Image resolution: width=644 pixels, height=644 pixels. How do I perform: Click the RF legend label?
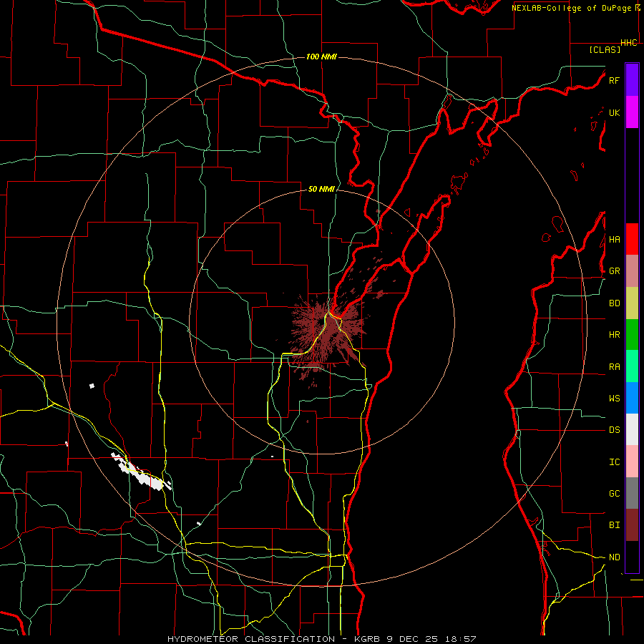pos(614,80)
